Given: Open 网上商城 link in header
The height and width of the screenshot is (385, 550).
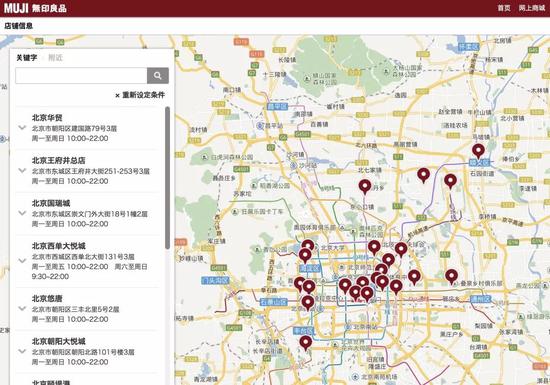Looking at the screenshot, I should [532, 8].
